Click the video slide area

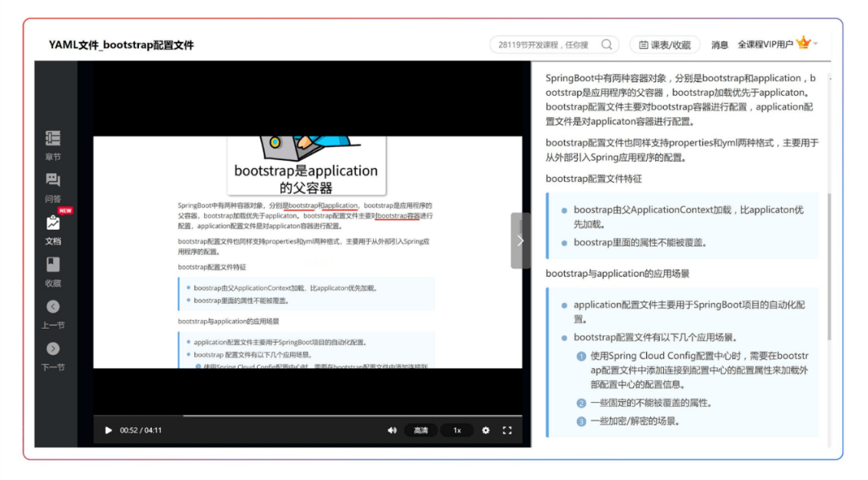(307, 252)
